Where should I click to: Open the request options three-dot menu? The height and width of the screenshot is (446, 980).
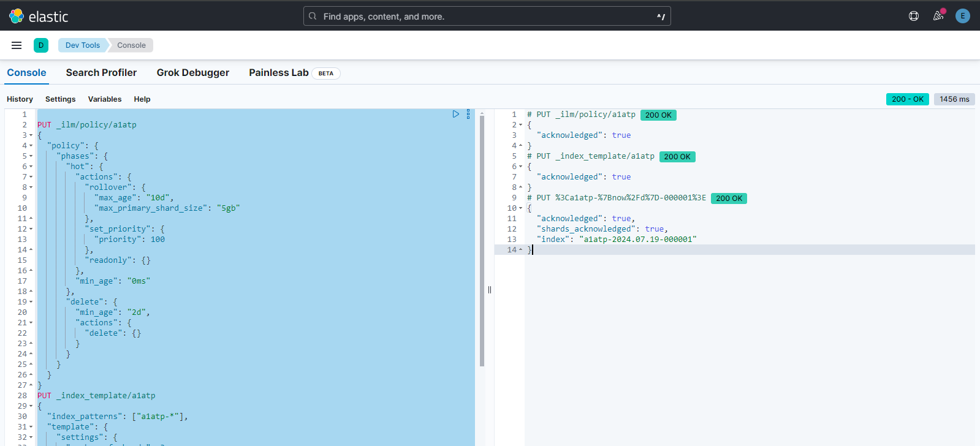tap(468, 114)
